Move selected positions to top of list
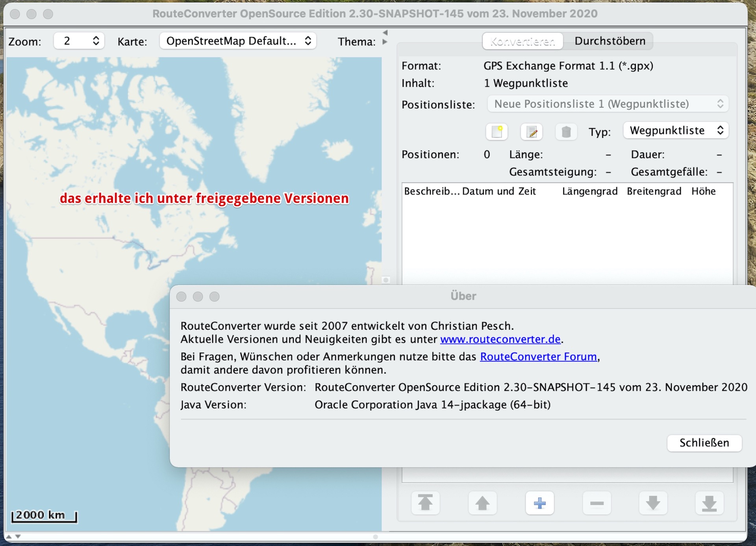This screenshot has height=546, width=756. tap(425, 503)
